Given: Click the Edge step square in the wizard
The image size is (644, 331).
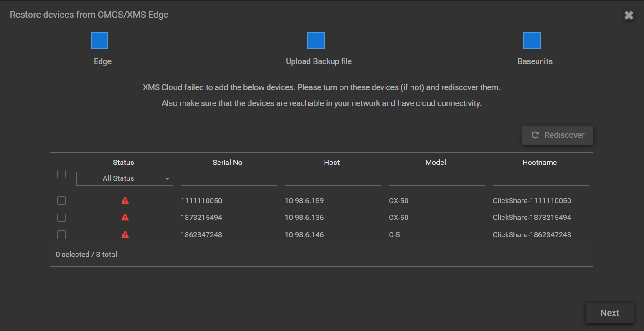Looking at the screenshot, I should (x=100, y=41).
